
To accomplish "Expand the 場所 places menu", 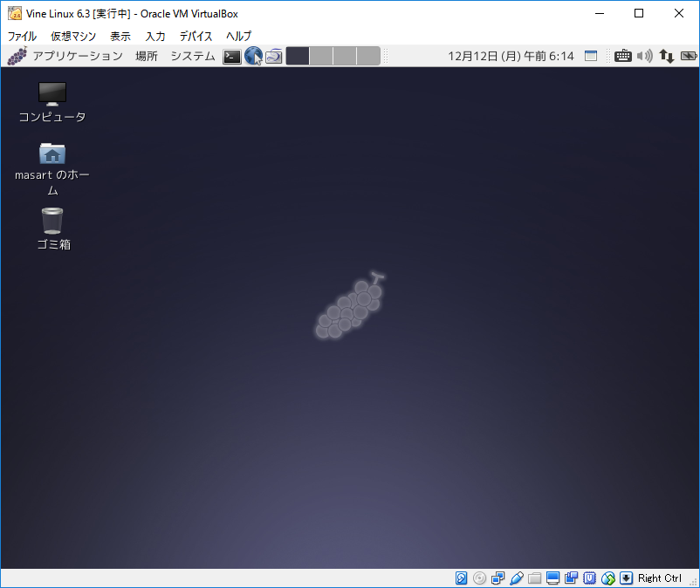I will [x=147, y=56].
